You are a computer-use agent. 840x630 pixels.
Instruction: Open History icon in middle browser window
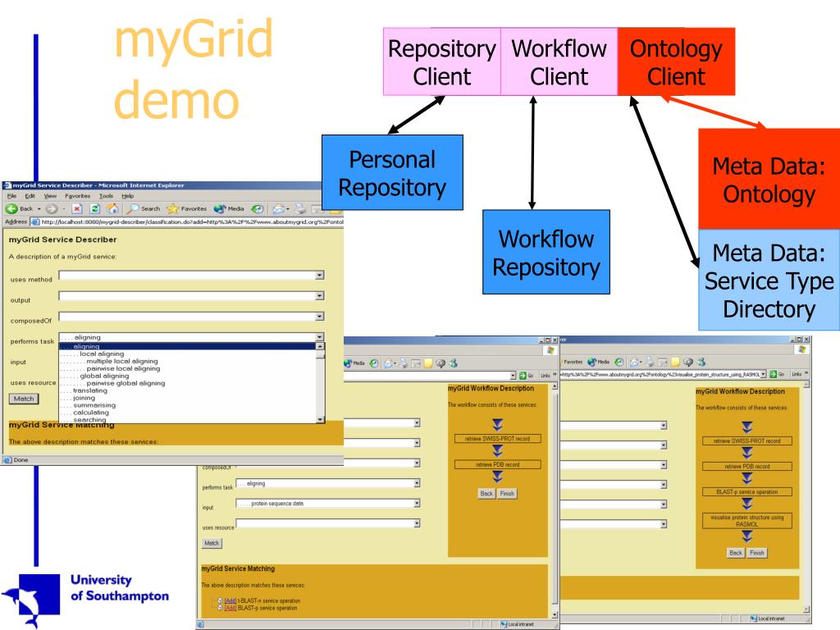374,363
